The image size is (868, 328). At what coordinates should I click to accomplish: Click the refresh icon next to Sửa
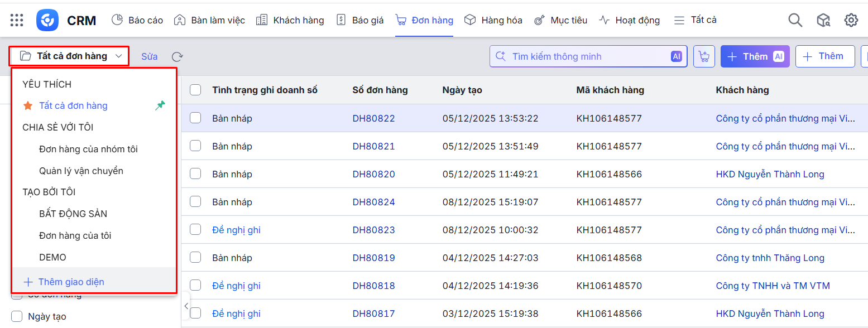(178, 56)
